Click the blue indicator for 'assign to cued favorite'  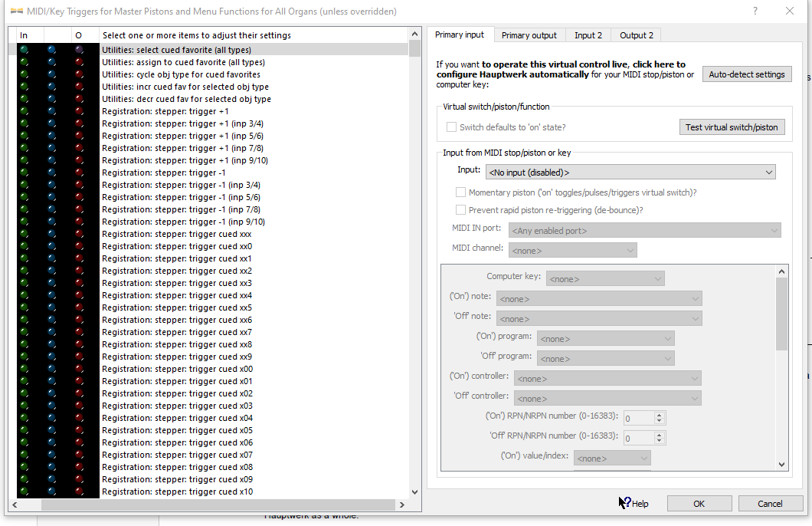(51, 62)
